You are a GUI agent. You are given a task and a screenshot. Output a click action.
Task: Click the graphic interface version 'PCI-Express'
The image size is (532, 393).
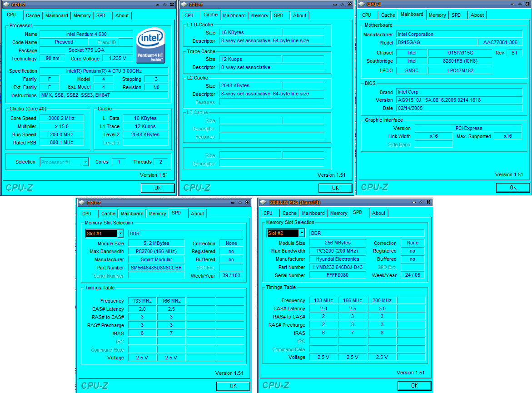pyautogui.click(x=468, y=128)
